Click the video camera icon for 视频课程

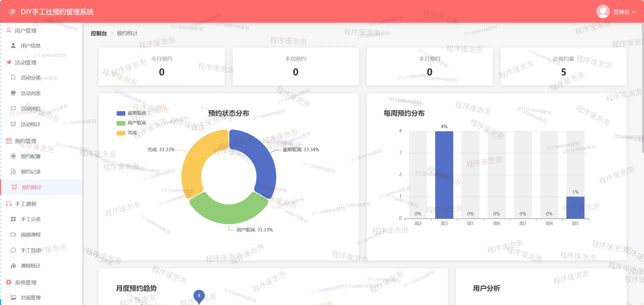(13, 234)
